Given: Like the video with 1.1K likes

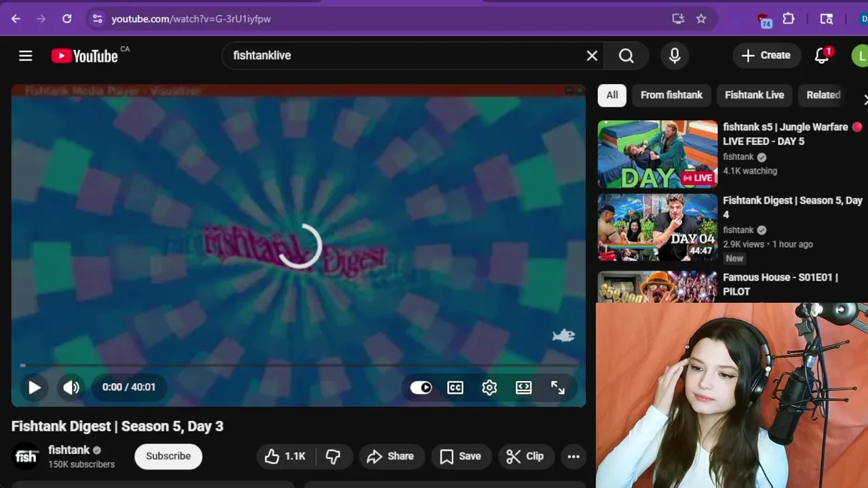Looking at the screenshot, I should (285, 456).
